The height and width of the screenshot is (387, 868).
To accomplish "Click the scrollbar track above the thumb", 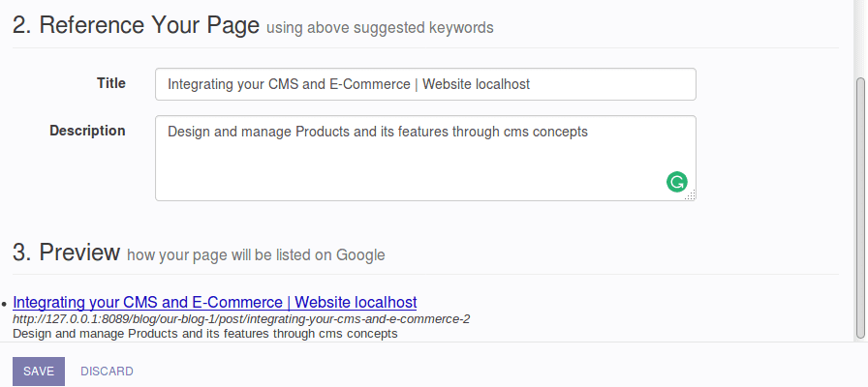I will pos(859,39).
